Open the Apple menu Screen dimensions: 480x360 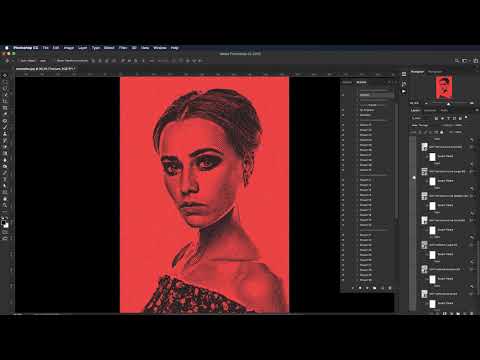point(6,48)
